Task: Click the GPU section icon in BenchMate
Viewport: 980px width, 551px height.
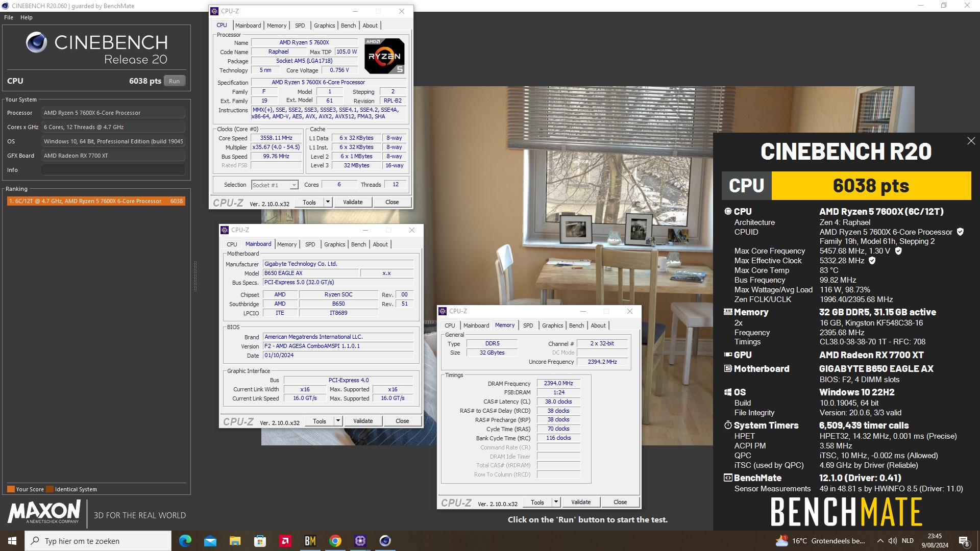Action: [x=728, y=355]
